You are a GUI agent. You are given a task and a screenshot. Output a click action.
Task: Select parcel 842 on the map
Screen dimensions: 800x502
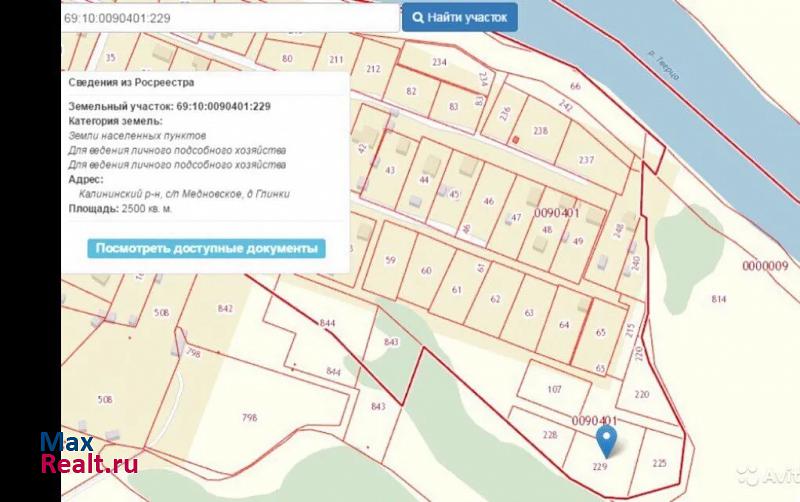click(x=224, y=309)
